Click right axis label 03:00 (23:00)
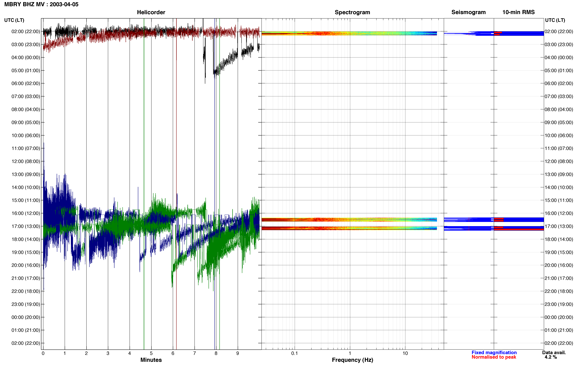Viewport: 588px width, 368px height. coord(559,45)
